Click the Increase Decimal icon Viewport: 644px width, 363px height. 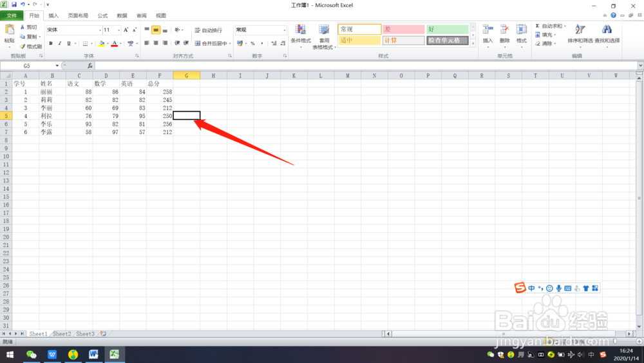(x=274, y=43)
